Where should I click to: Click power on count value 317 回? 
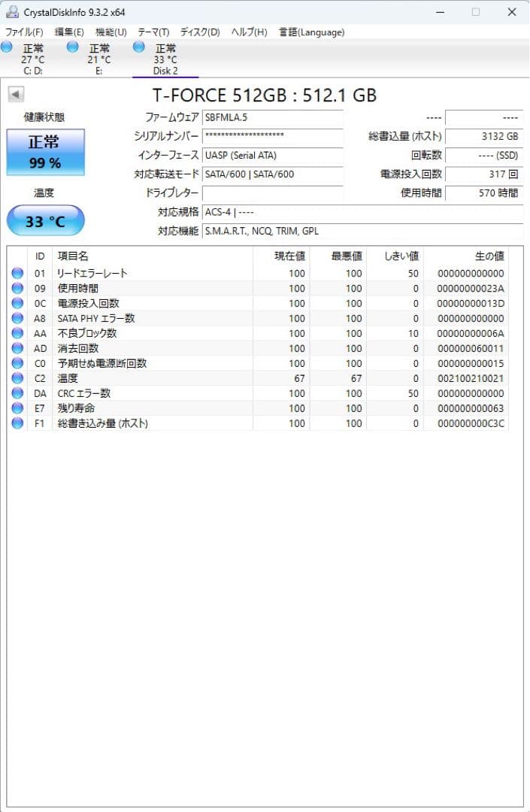click(x=484, y=174)
